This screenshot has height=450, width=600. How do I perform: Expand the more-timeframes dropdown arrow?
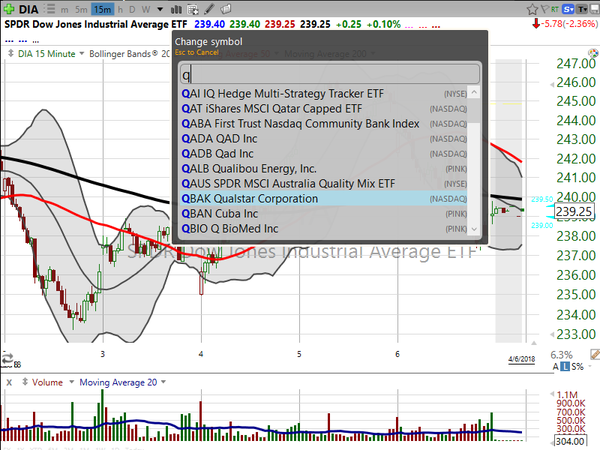[x=160, y=9]
